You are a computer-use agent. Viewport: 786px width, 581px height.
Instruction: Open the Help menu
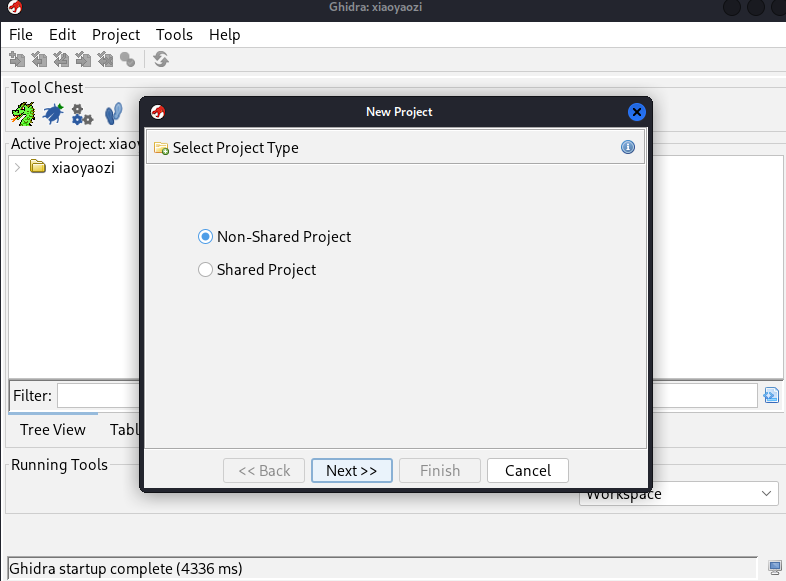[x=225, y=35]
